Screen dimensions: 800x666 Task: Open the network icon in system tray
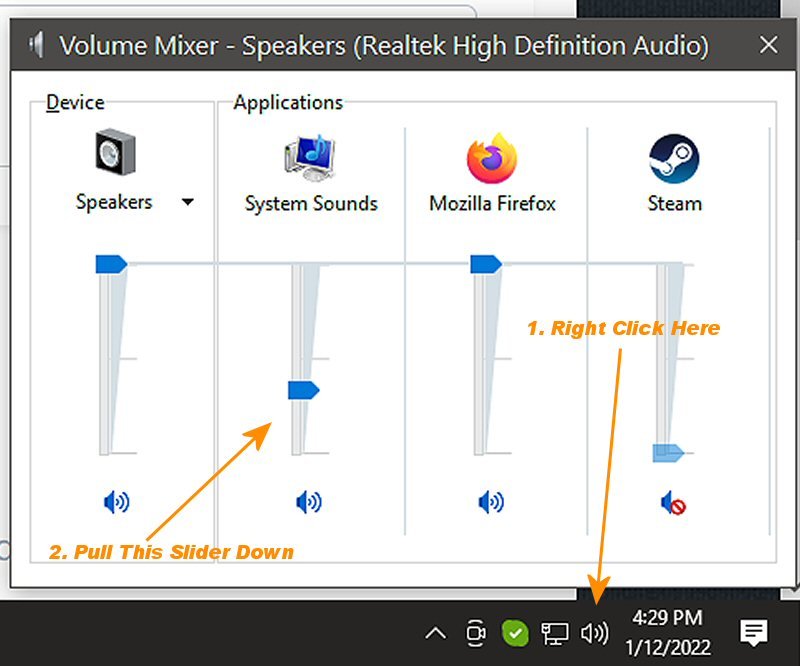555,633
